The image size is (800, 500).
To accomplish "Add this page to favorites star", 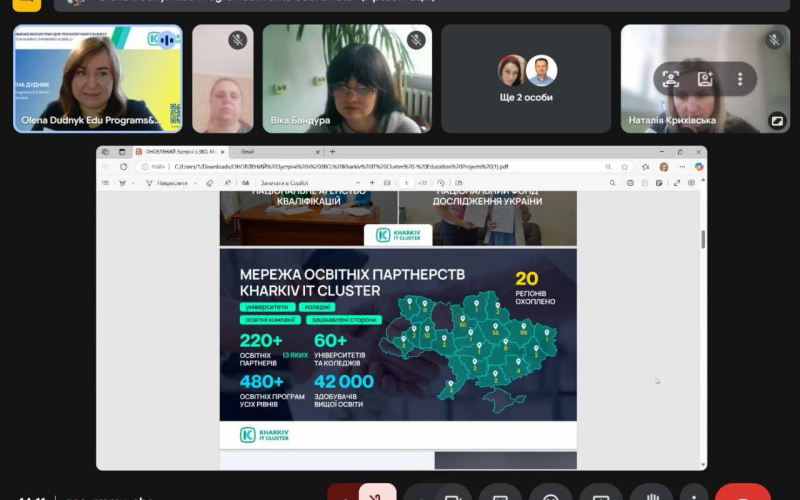I will click(x=624, y=167).
